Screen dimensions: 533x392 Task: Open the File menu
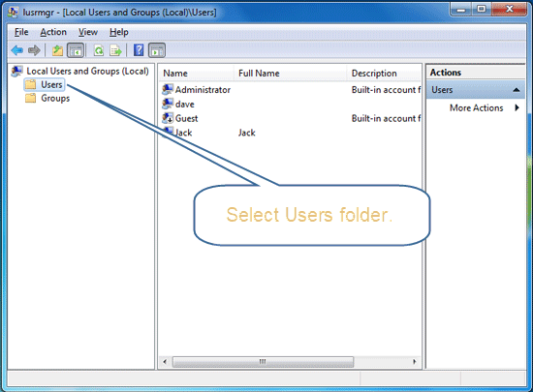click(21, 32)
